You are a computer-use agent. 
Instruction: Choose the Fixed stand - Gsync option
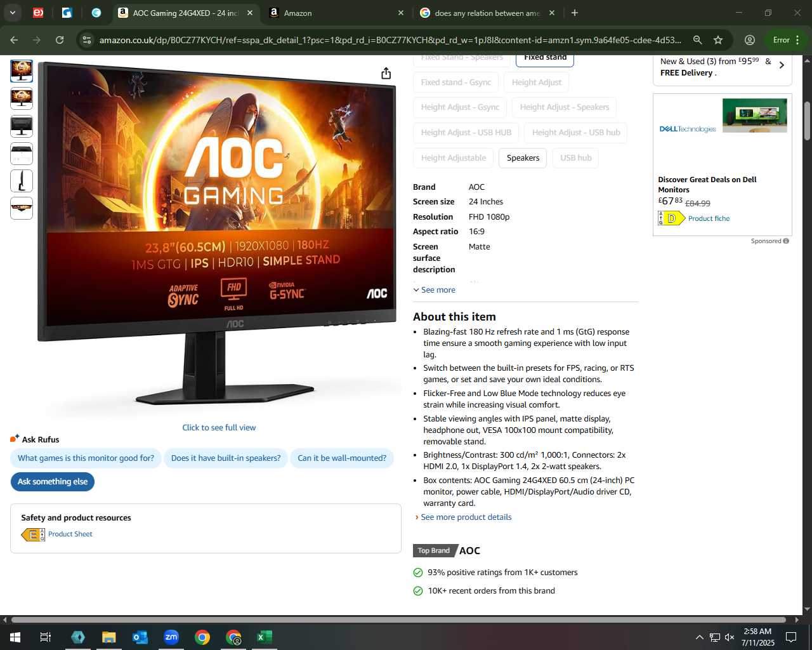456,82
